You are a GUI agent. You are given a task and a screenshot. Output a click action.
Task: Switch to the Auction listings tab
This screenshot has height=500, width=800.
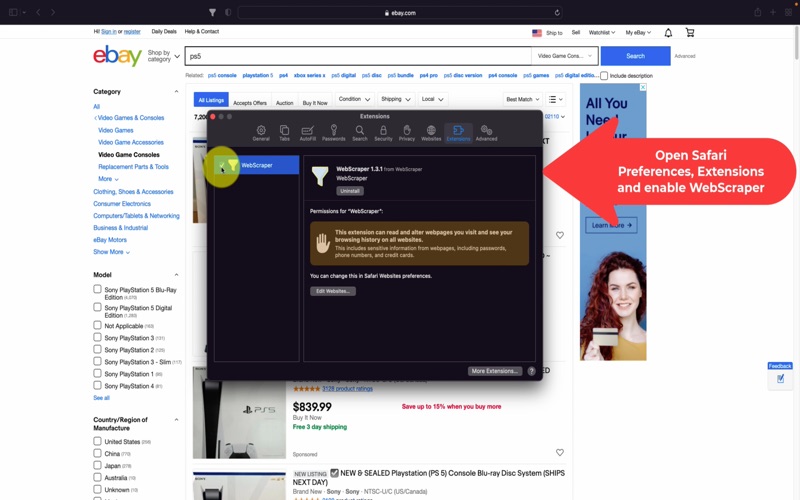click(284, 102)
